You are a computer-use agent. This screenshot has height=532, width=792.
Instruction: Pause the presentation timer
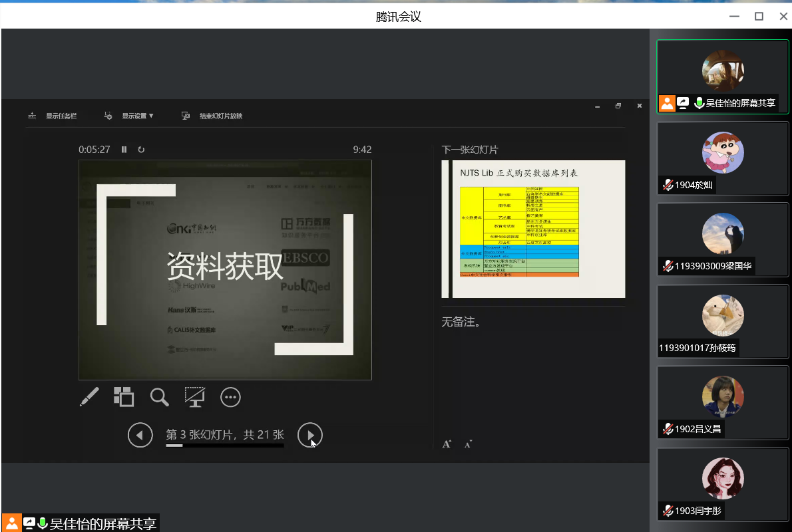click(124, 150)
